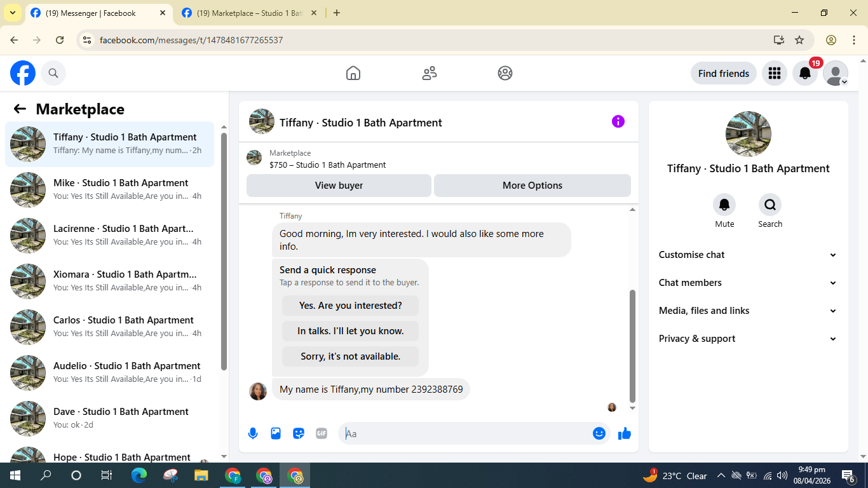
Task: Open the notifications bell with 19 badge
Action: [x=805, y=73]
